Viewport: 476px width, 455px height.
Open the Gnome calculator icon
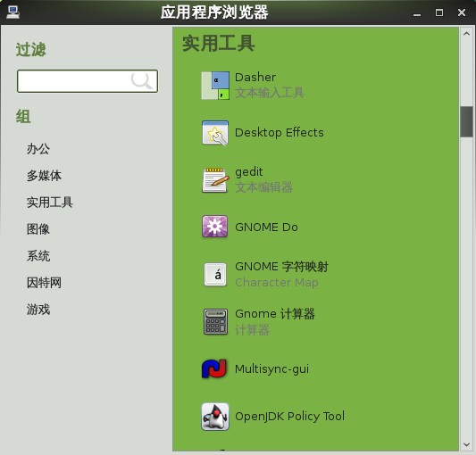pyautogui.click(x=215, y=321)
